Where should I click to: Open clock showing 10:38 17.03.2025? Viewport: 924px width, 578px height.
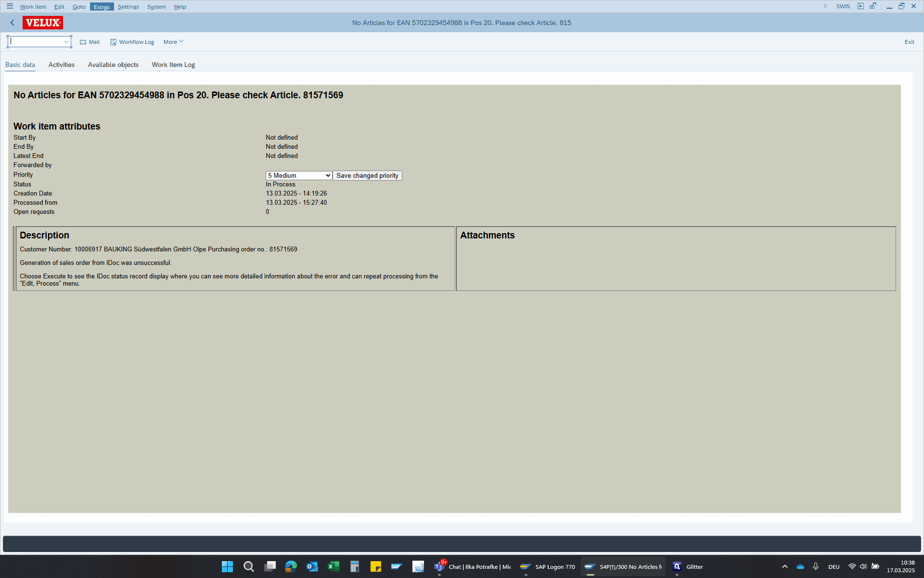click(900, 566)
